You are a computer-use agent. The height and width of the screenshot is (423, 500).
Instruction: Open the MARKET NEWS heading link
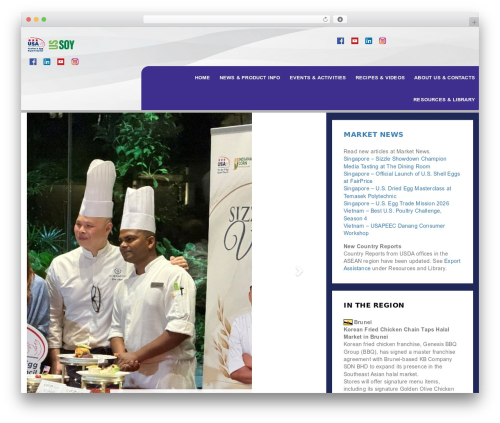[x=373, y=134]
